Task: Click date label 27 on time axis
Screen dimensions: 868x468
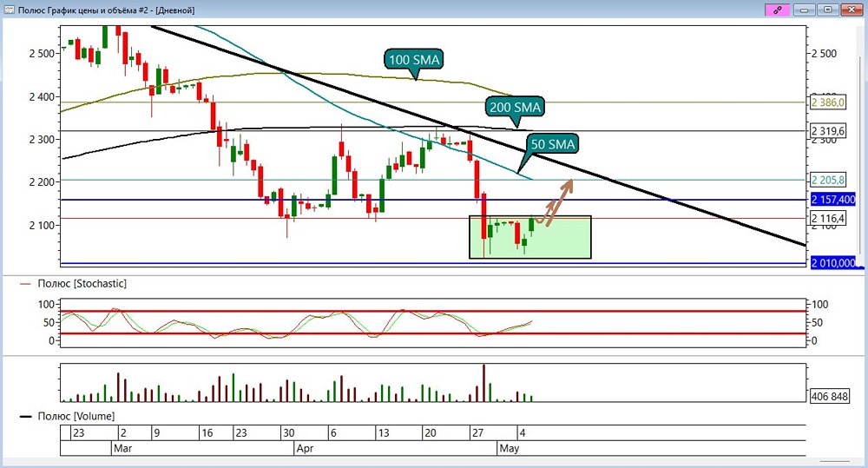Action: (x=477, y=433)
